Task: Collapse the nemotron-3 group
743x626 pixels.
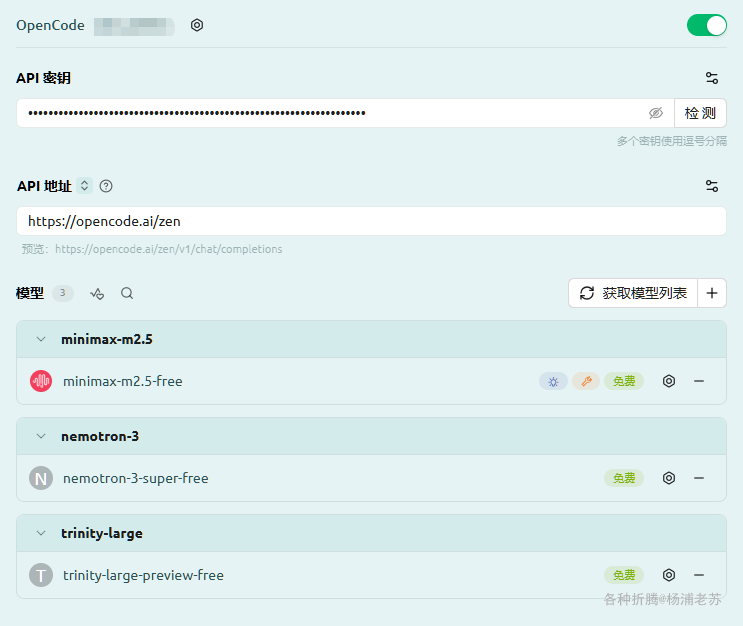Action: tap(41, 436)
